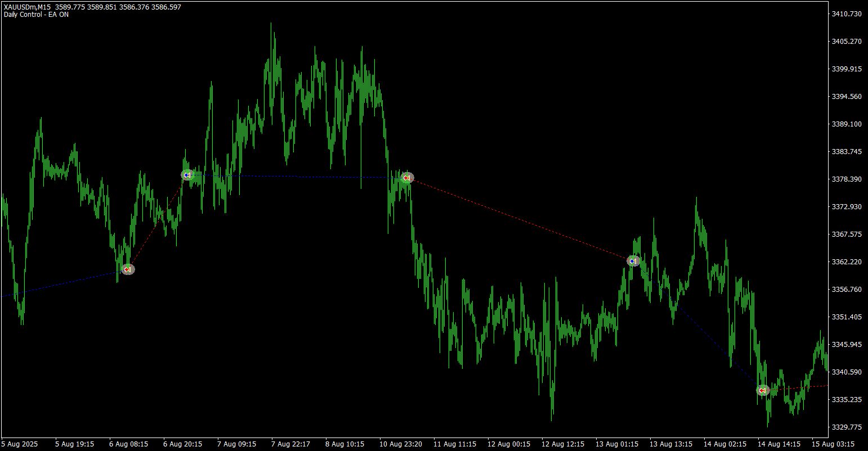Screen dimensions: 868x451
Task: Click the 'Daily Control - EA ON' label
Action: tap(36, 15)
